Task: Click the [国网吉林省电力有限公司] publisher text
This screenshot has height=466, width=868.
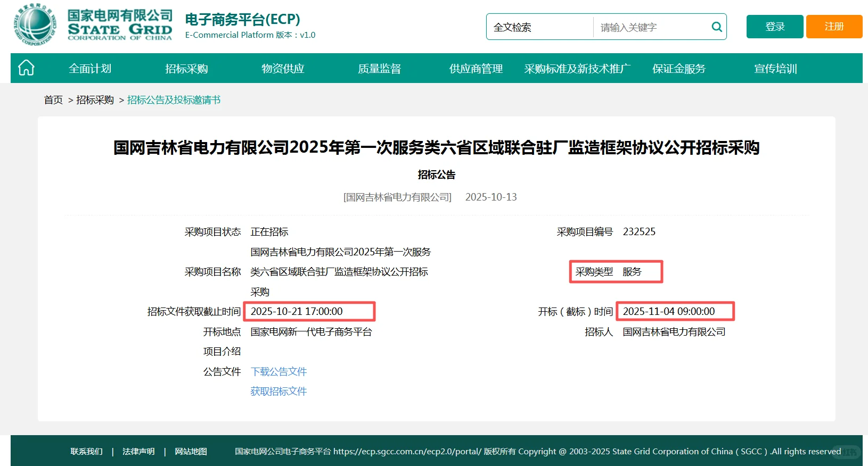Action: (x=397, y=197)
